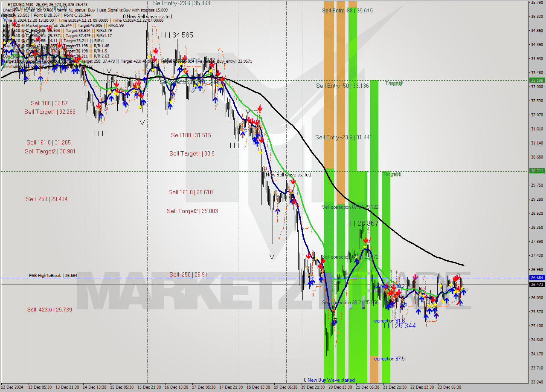
Task: Select the 'Sell correction 38.2 | 25.956' label
Action: point(350,302)
